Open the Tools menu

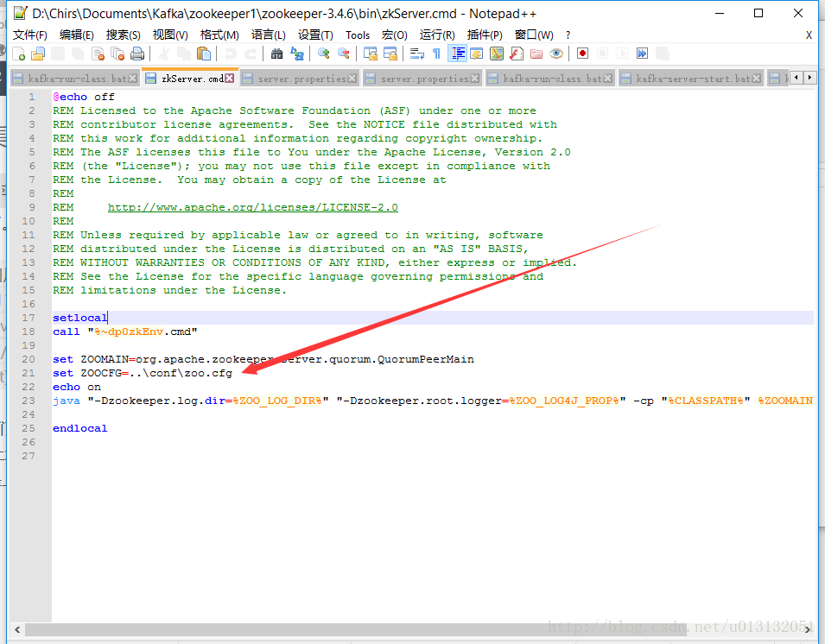click(x=358, y=35)
